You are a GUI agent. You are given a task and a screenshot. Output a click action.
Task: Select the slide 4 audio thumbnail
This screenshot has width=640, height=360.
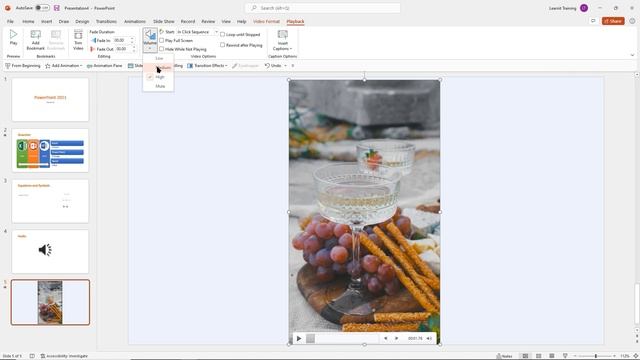pyautogui.click(x=50, y=251)
